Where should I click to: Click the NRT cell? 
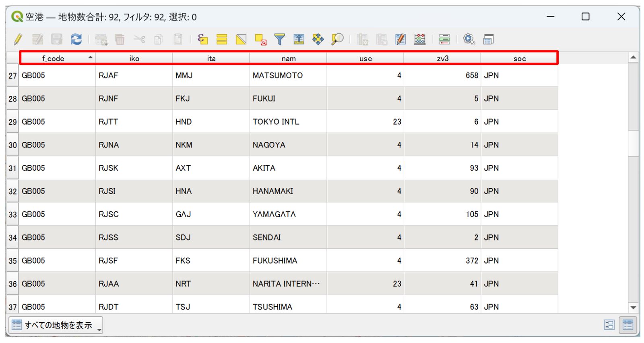[x=211, y=284]
